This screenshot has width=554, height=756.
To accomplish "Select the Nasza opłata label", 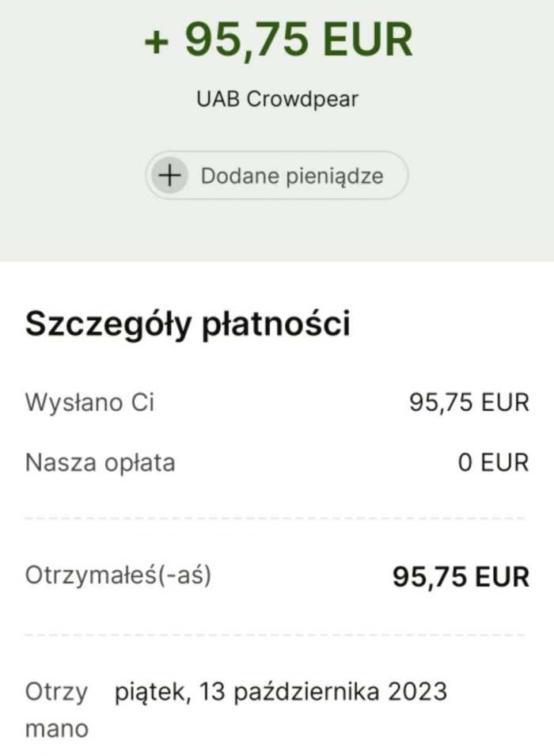I will point(100,462).
